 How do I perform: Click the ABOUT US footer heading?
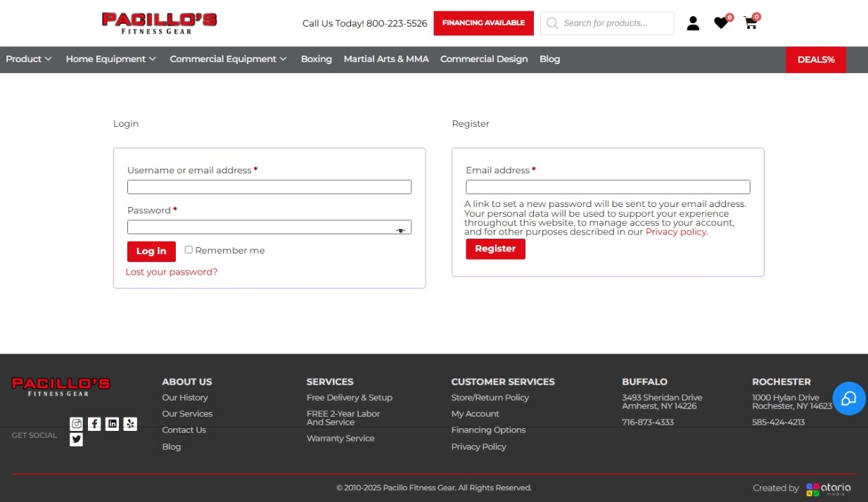click(x=187, y=382)
